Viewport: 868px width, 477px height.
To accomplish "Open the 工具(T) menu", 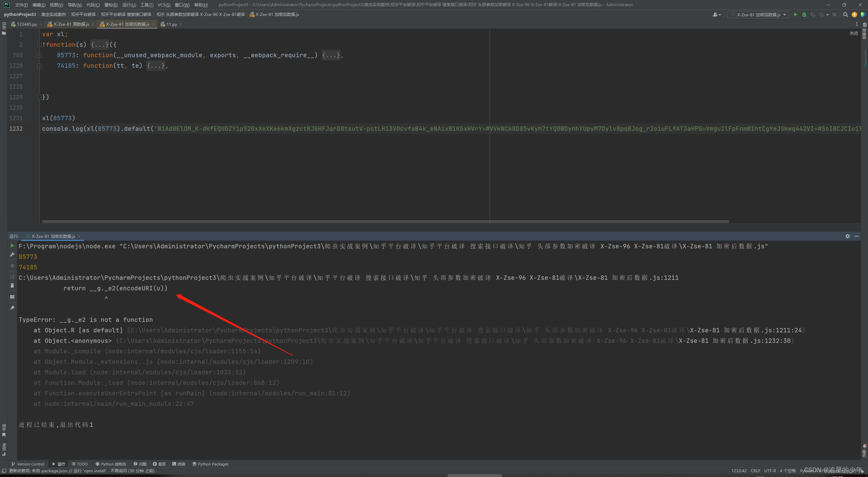I will tap(146, 5).
